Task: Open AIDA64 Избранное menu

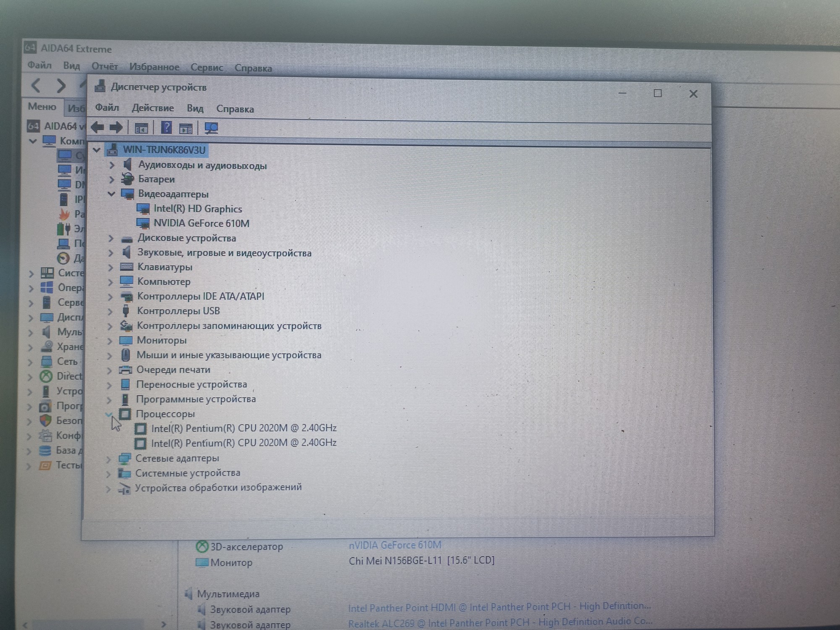Action: [x=154, y=67]
